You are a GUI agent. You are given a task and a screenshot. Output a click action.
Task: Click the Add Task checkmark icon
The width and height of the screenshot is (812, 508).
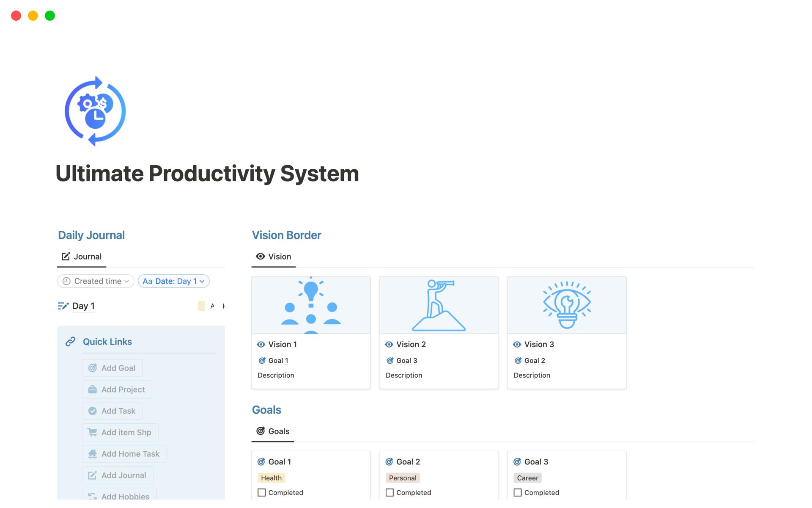[x=93, y=410]
